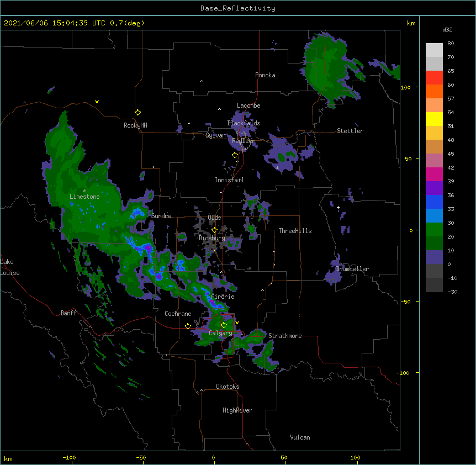Click the Okotoks city label

(228, 387)
